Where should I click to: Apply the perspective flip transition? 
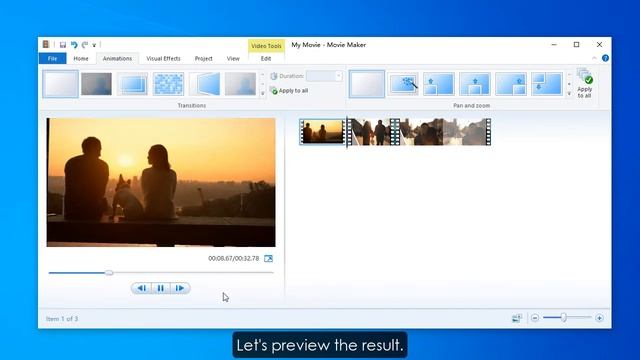click(204, 84)
